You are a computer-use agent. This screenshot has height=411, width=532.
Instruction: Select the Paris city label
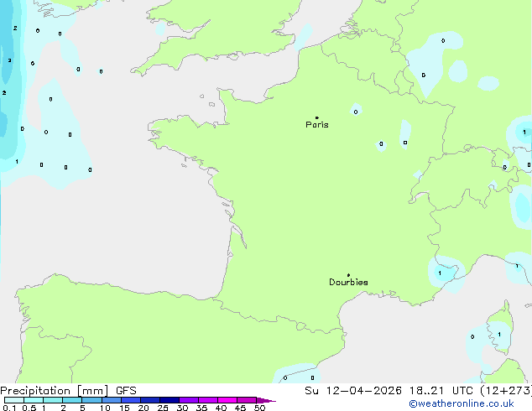pos(317,125)
